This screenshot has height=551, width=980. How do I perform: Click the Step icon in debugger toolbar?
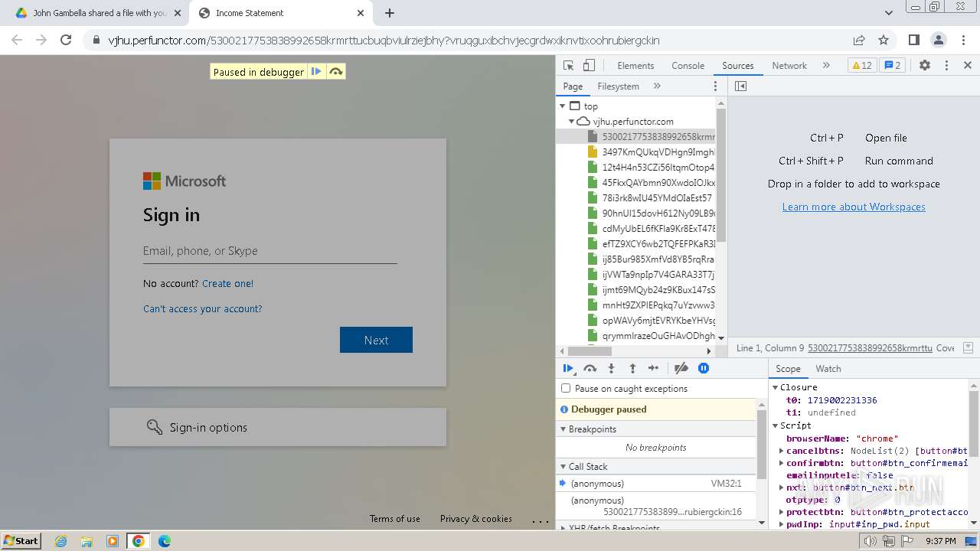pyautogui.click(x=653, y=369)
